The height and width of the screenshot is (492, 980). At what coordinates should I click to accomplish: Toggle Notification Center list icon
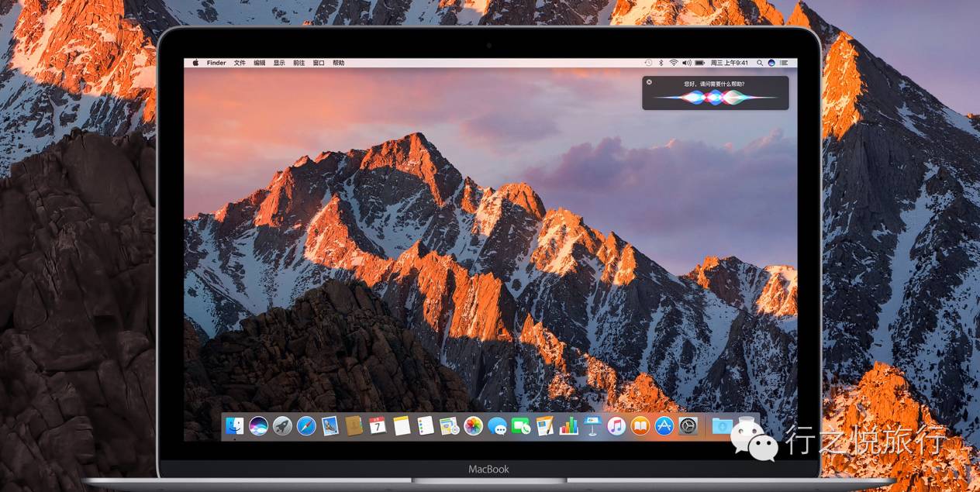[785, 63]
